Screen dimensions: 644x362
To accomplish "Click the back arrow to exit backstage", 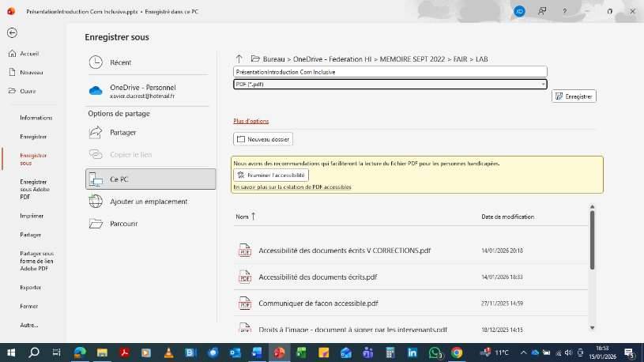I will pyautogui.click(x=12, y=32).
